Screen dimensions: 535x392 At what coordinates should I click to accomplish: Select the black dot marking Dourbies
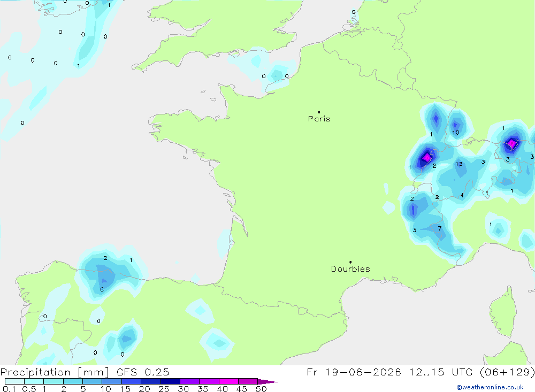[350, 262]
